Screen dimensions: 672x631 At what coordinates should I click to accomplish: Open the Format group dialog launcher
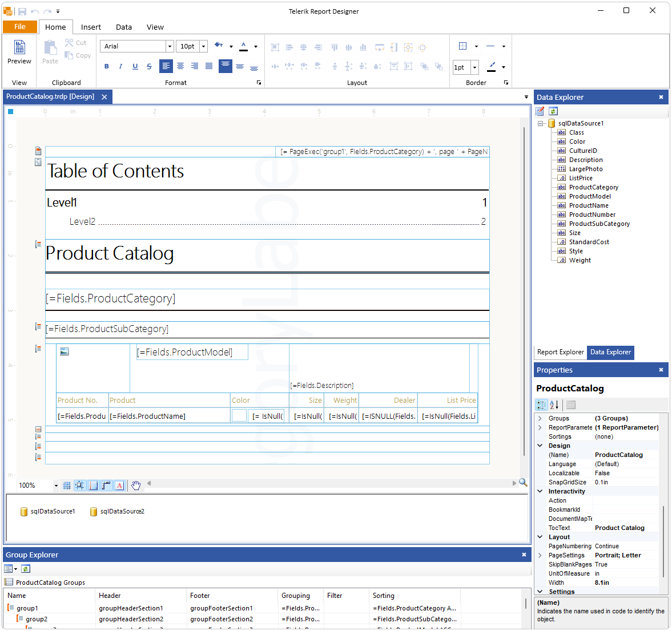click(259, 83)
